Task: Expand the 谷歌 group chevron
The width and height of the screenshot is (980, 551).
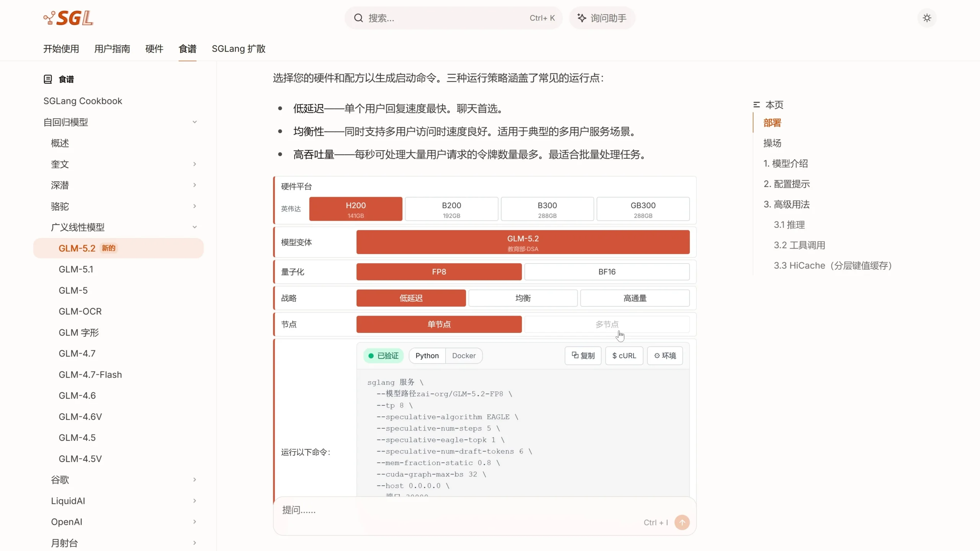Action: click(x=194, y=480)
